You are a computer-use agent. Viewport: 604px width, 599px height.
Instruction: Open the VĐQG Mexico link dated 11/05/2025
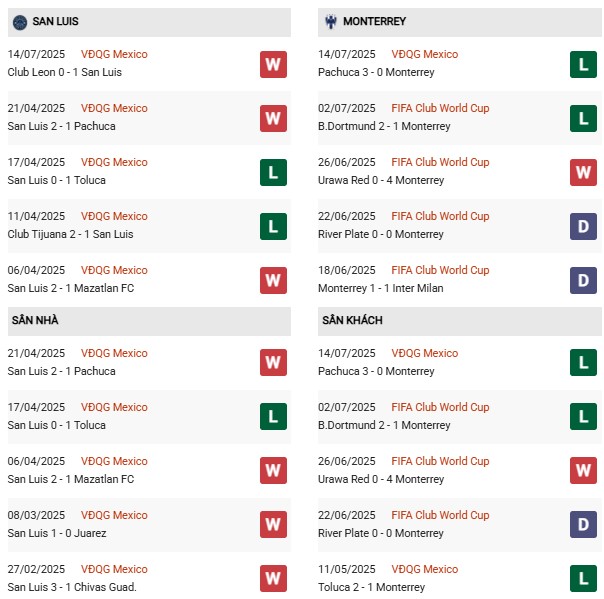[425, 569]
